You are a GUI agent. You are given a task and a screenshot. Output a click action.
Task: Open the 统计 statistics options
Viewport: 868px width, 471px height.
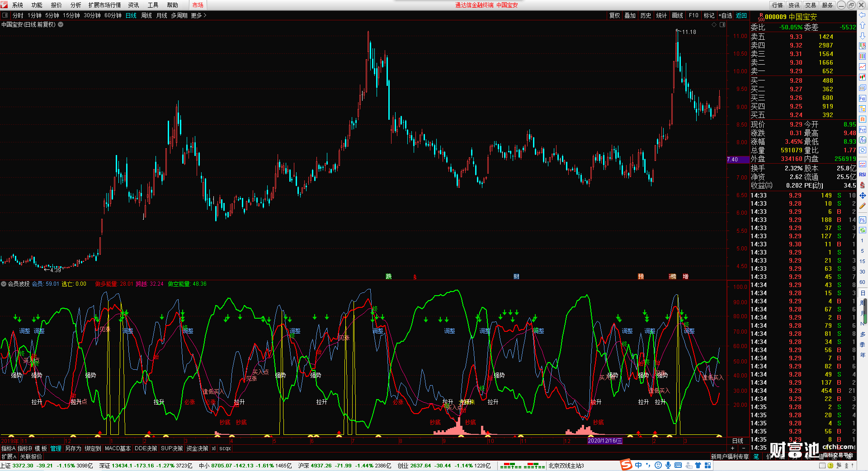tap(661, 15)
